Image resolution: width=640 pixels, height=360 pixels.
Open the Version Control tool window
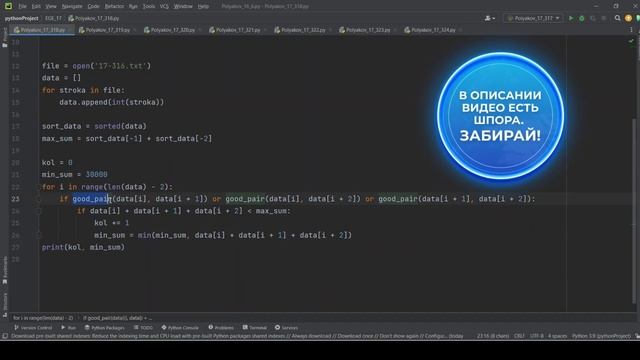[x=33, y=328]
